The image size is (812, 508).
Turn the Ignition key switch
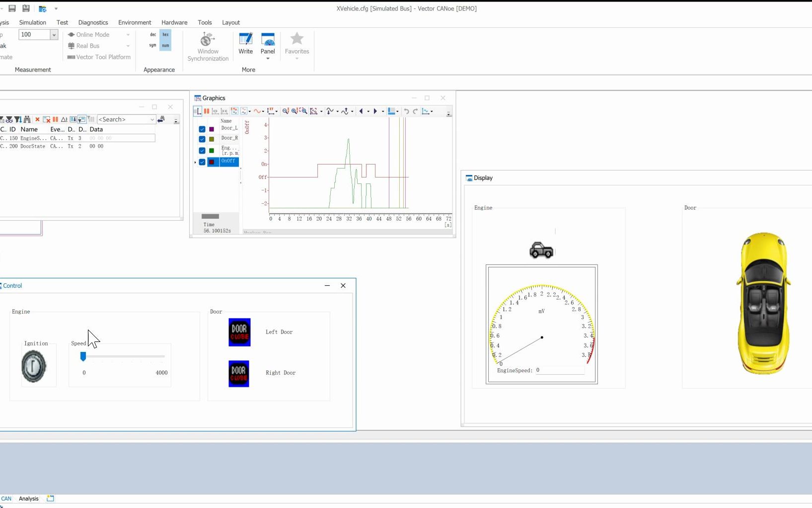pos(34,366)
